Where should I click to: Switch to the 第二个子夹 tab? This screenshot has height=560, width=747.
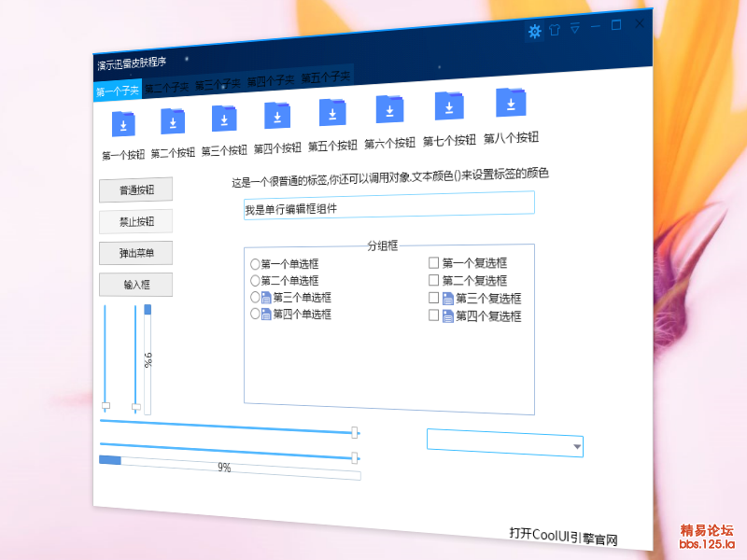coord(167,87)
